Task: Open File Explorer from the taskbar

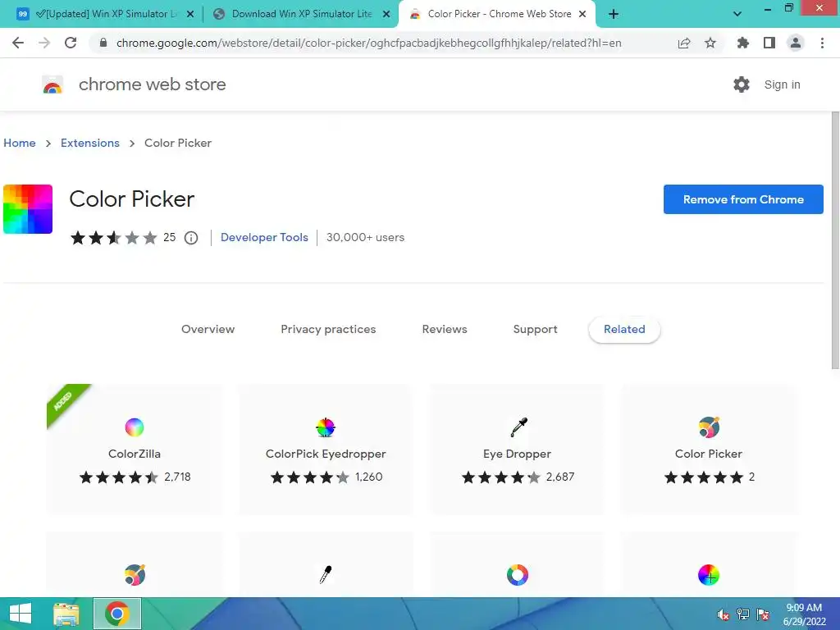Action: [66, 614]
